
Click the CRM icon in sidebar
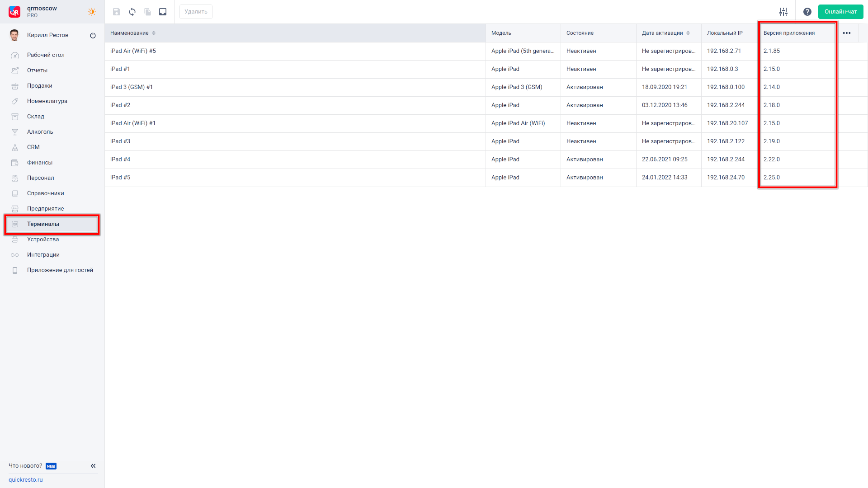pos(15,147)
